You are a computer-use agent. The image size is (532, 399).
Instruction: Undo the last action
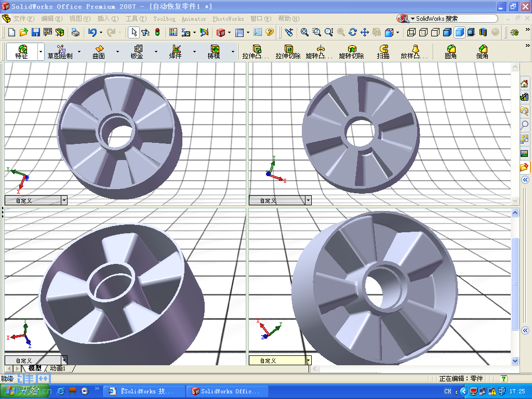[92, 32]
